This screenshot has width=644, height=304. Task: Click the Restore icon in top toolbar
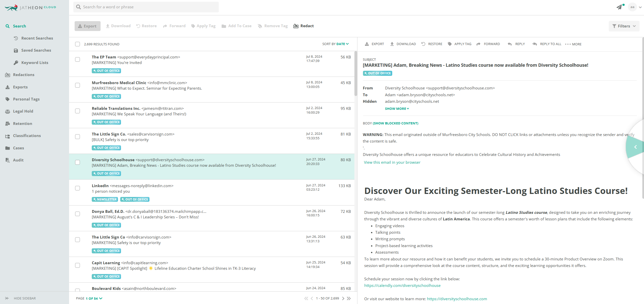click(x=138, y=26)
